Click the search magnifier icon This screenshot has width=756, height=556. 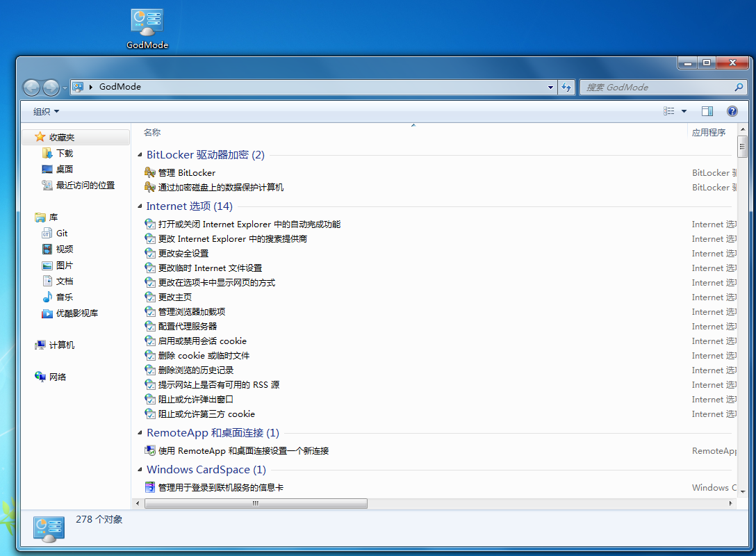coord(739,87)
